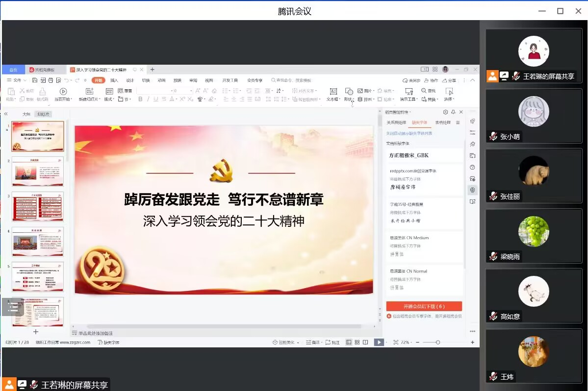The height and width of the screenshot is (391, 588).
Task: Click the 文本框 (text box) icon
Action: click(333, 92)
